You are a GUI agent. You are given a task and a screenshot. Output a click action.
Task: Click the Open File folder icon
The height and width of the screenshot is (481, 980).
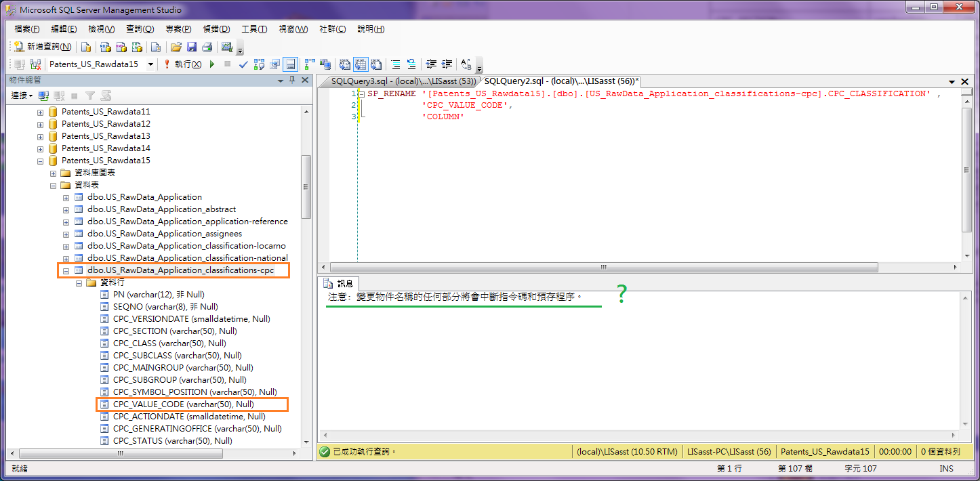[x=178, y=47]
